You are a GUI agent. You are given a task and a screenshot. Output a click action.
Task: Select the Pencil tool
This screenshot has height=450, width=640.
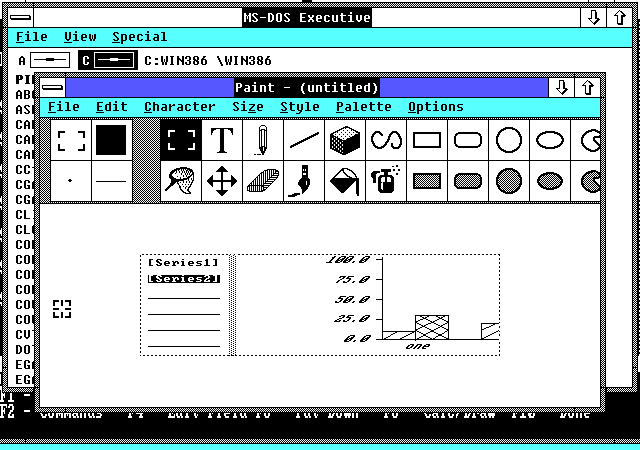[x=263, y=140]
